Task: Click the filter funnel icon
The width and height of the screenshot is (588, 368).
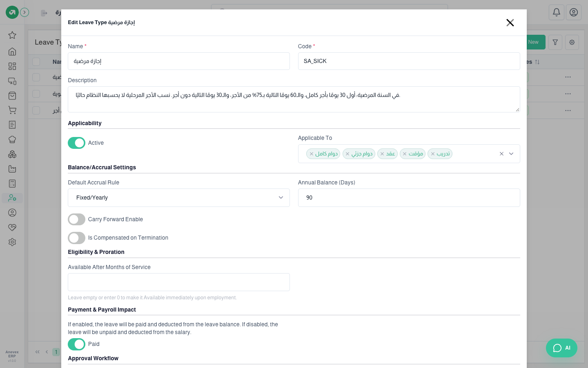Action: [x=555, y=42]
